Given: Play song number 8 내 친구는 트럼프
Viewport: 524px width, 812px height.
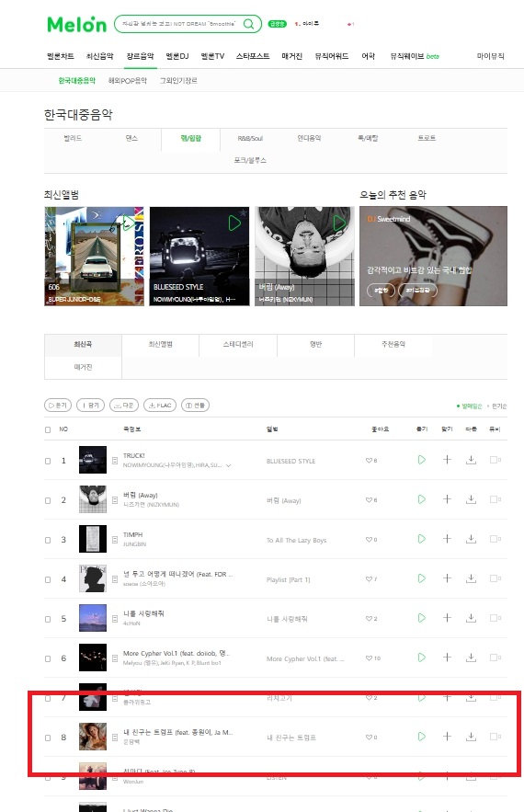Looking at the screenshot, I should (421, 737).
